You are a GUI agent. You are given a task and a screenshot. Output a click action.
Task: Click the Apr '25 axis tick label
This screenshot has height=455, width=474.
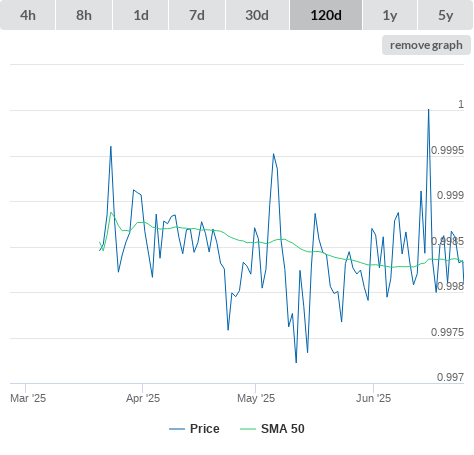pyautogui.click(x=143, y=398)
